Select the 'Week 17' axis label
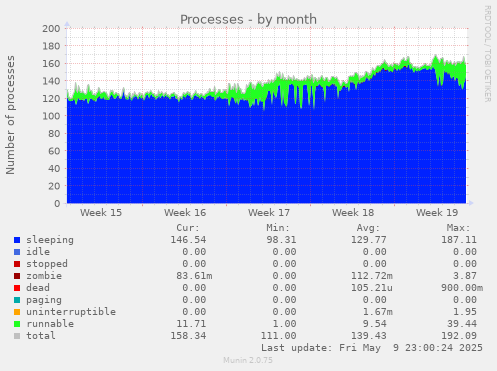Screen dimensions: 497x371 point(269,213)
